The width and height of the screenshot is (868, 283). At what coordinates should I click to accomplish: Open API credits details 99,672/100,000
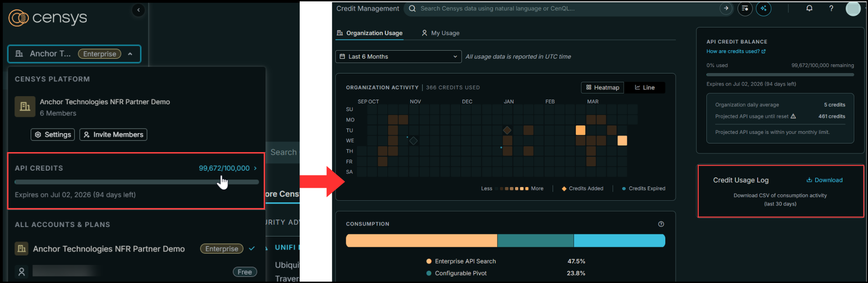228,168
